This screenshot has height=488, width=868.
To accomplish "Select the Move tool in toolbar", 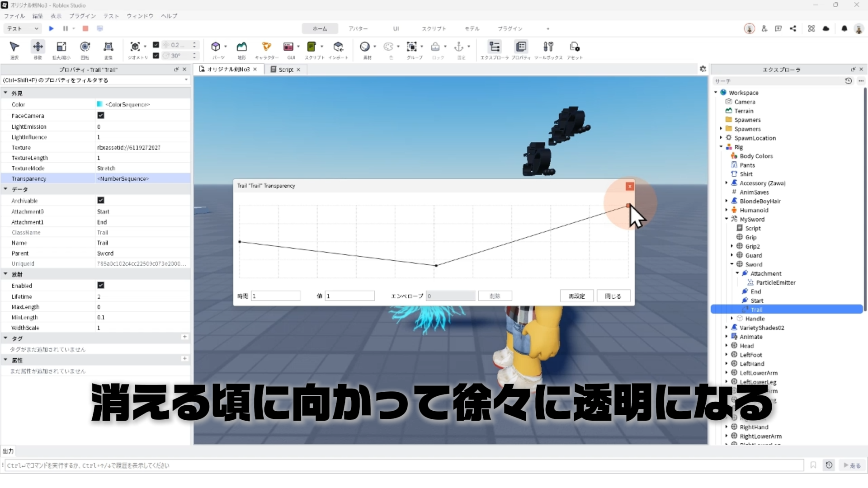I will click(x=38, y=47).
